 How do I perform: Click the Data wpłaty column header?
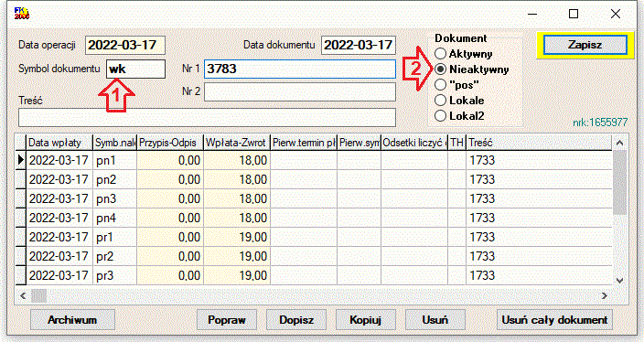(59, 143)
